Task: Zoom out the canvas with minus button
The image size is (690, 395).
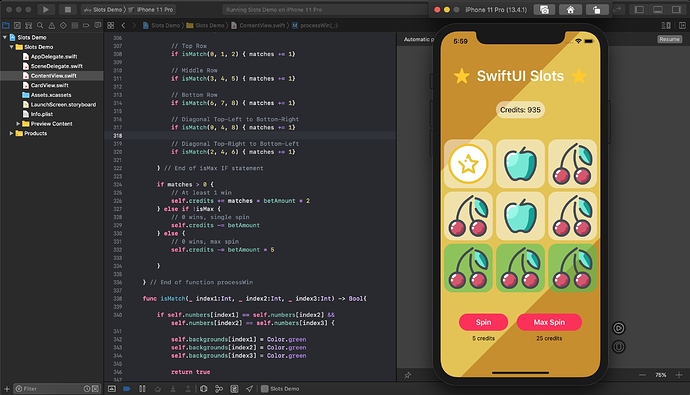Action: point(642,375)
